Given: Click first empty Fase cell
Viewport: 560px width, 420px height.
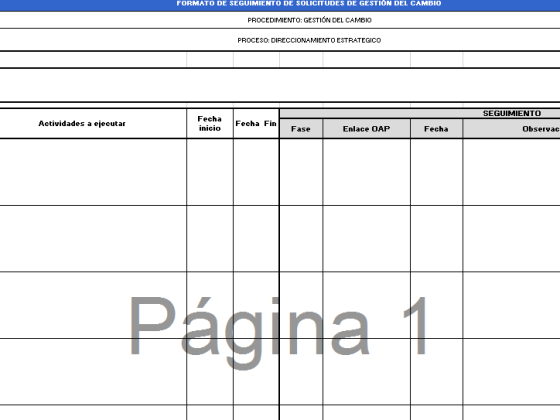Looking at the screenshot, I should (301, 172).
